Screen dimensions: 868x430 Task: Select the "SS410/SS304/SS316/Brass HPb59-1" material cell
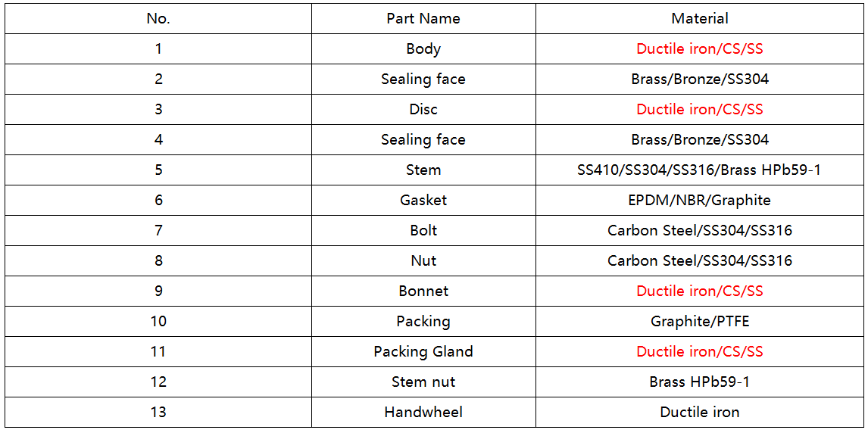pos(700,170)
